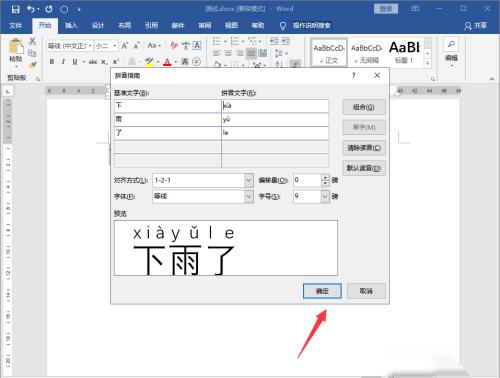Image resolution: width=500 pixels, height=378 pixels.
Task: Switch to the Design tab
Action: (98, 25)
